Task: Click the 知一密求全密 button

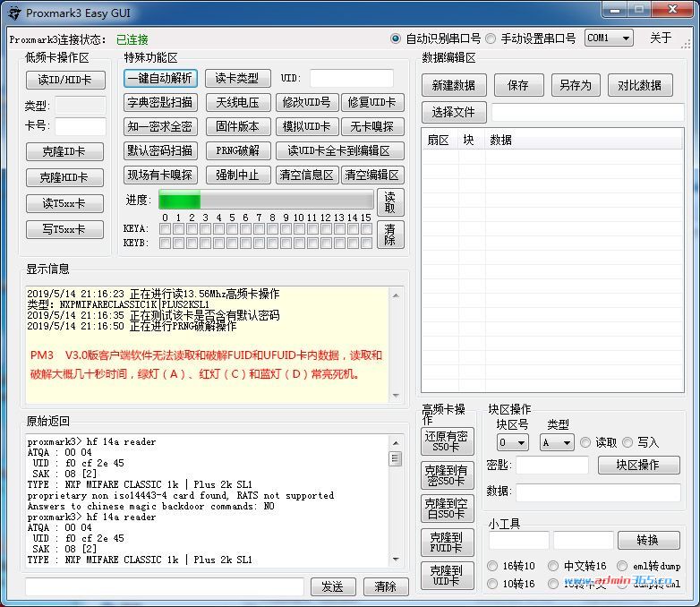Action: [160, 126]
